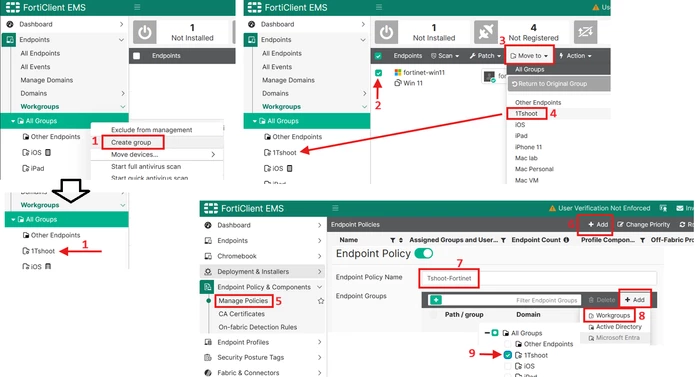Image resolution: width=700 pixels, height=377 pixels.
Task: Uncheck the checked 1Tshoot checkbox in Endpoint Groups
Action: (x=508, y=355)
